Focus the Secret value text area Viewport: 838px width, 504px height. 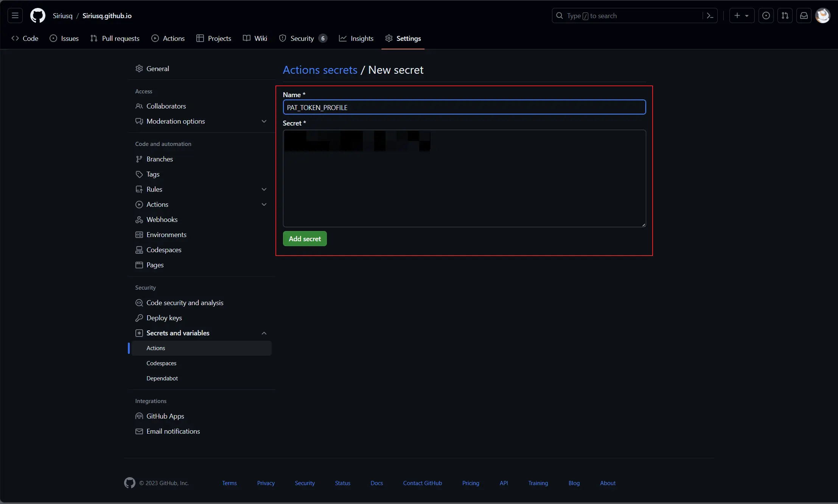[x=464, y=178]
